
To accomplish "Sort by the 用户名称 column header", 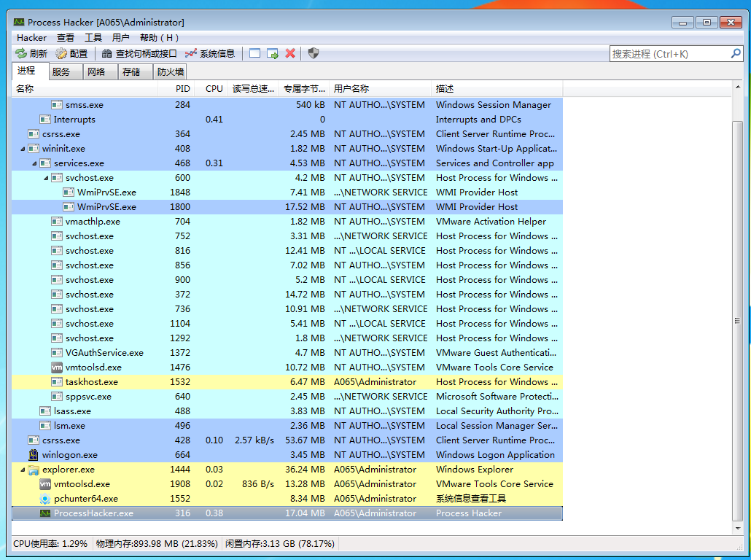I will pyautogui.click(x=381, y=89).
